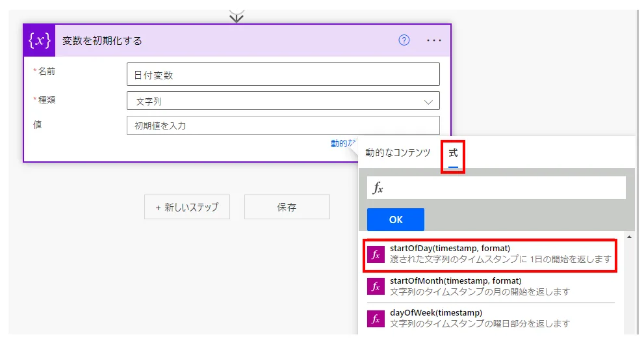The width and height of the screenshot is (644, 339).
Task: Click the 値 field with 初期値を入力 placeholder
Action: pos(283,126)
